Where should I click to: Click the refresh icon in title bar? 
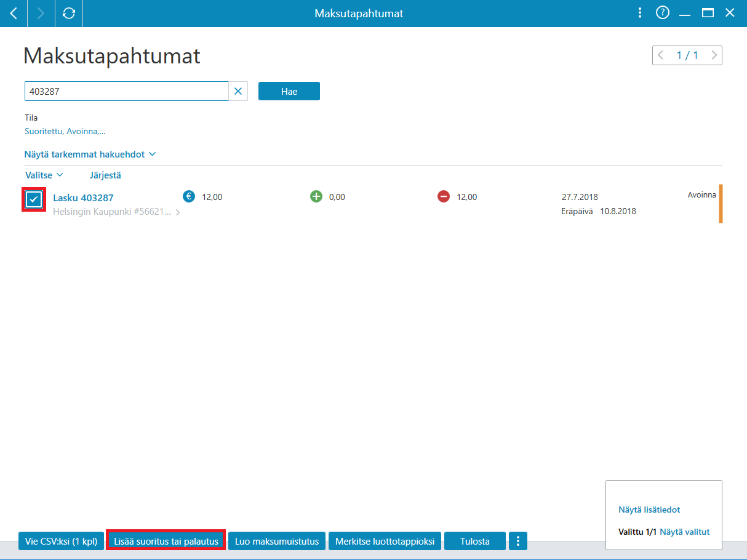pyautogui.click(x=69, y=13)
